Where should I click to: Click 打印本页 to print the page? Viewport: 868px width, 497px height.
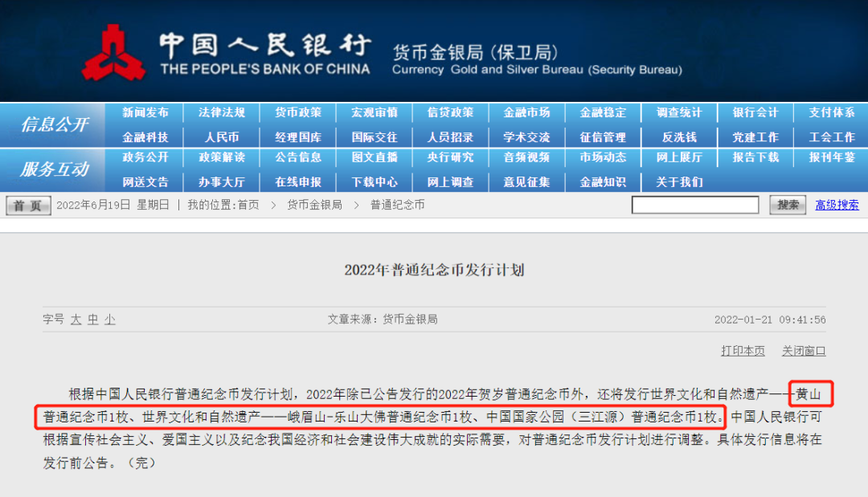coord(743,351)
